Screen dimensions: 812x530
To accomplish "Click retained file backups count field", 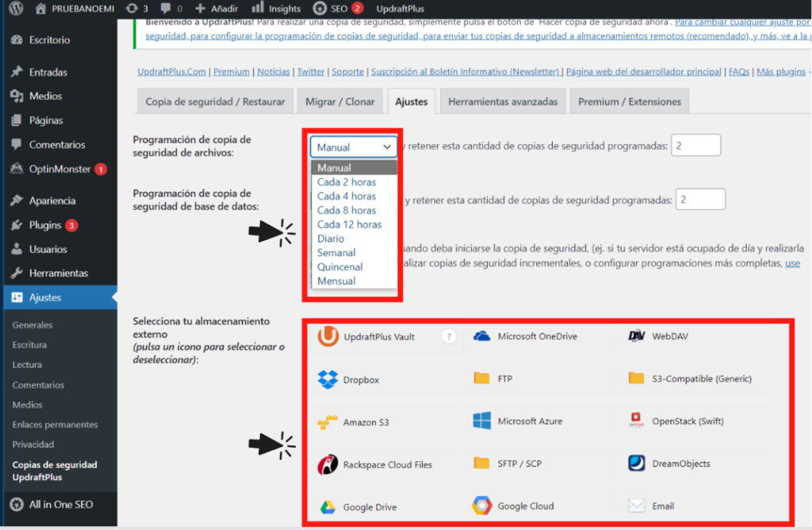I will pyautogui.click(x=695, y=146).
